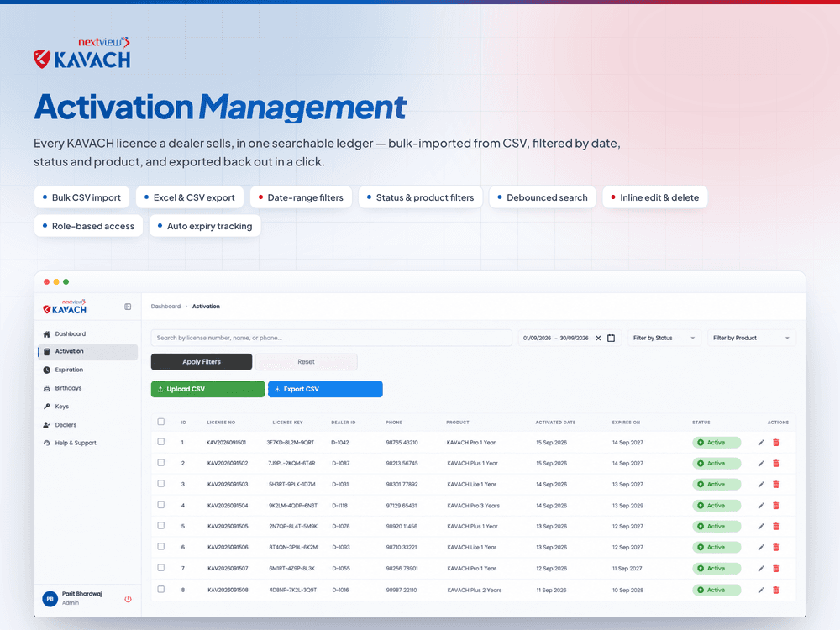This screenshot has width=840, height=630.
Task: Click the Excel & CSV export chip
Action: 190,197
